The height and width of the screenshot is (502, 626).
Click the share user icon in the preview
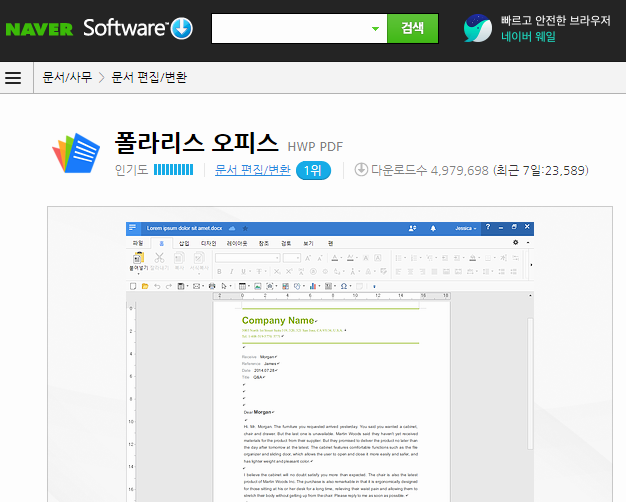412,228
